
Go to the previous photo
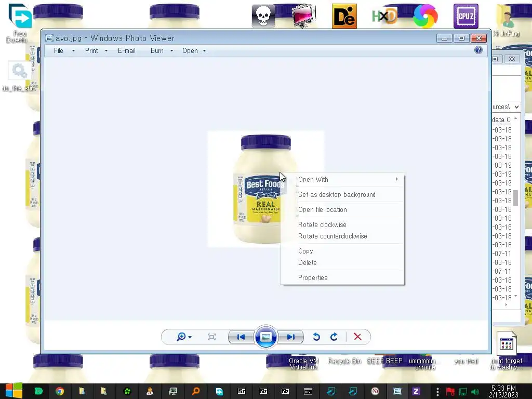point(241,337)
